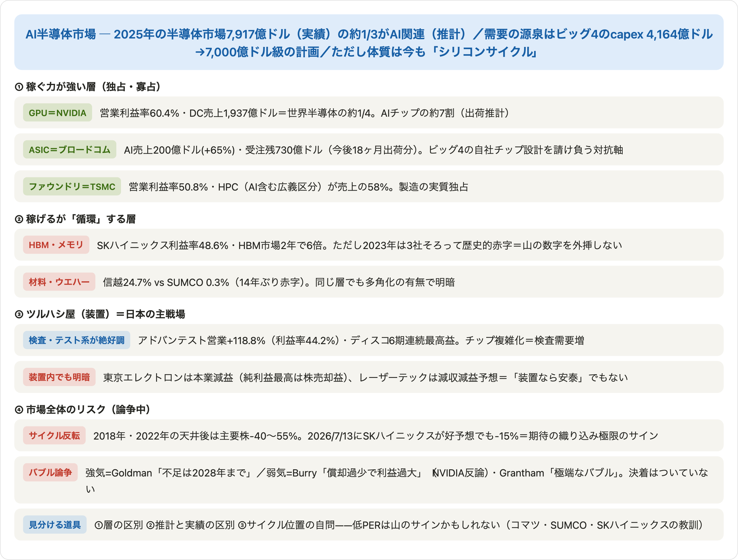Click the blue header summary about AI半導体市場
738x560 pixels.
(369, 42)
